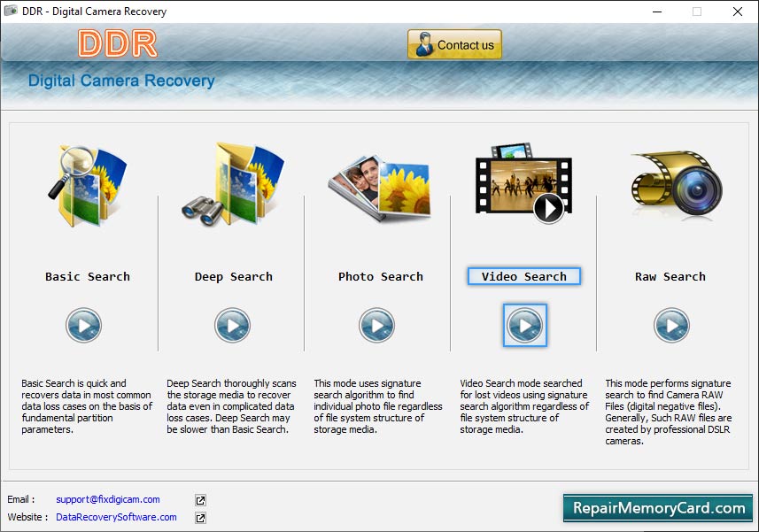
Task: Click the Digital Camera Recovery heading text
Action: point(121,81)
